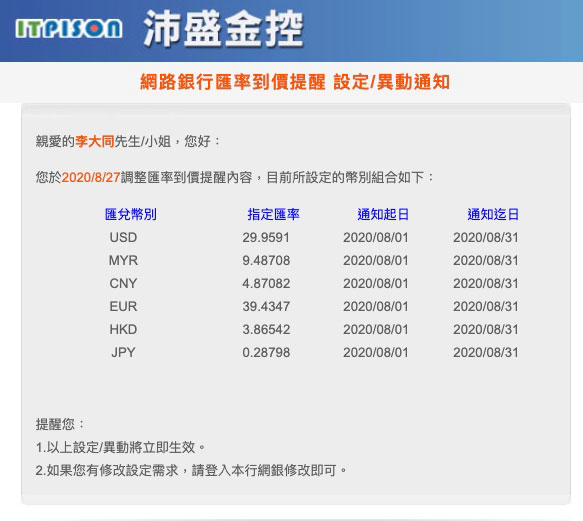
Task: Click the USD rate 29.9591
Action: (266, 237)
